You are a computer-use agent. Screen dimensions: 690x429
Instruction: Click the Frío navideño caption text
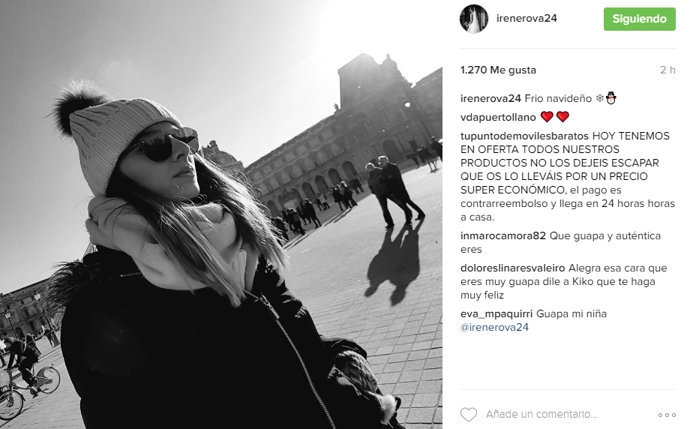point(558,99)
